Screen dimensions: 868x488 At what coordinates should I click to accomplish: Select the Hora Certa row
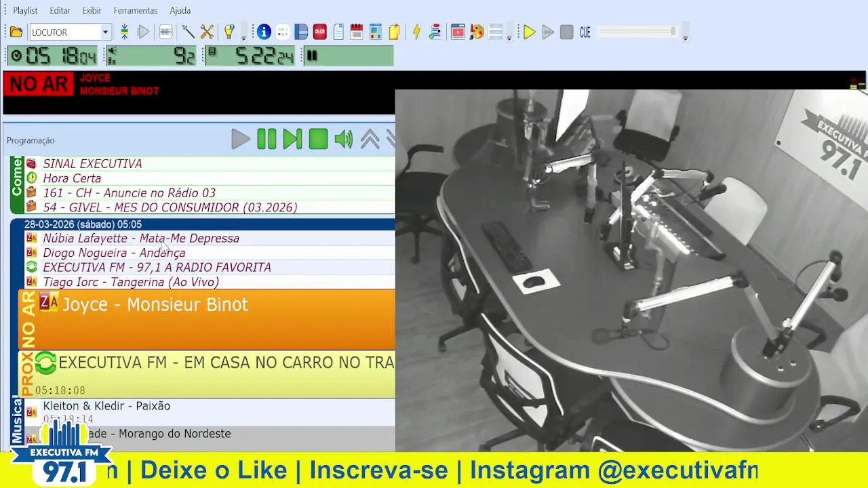point(210,178)
